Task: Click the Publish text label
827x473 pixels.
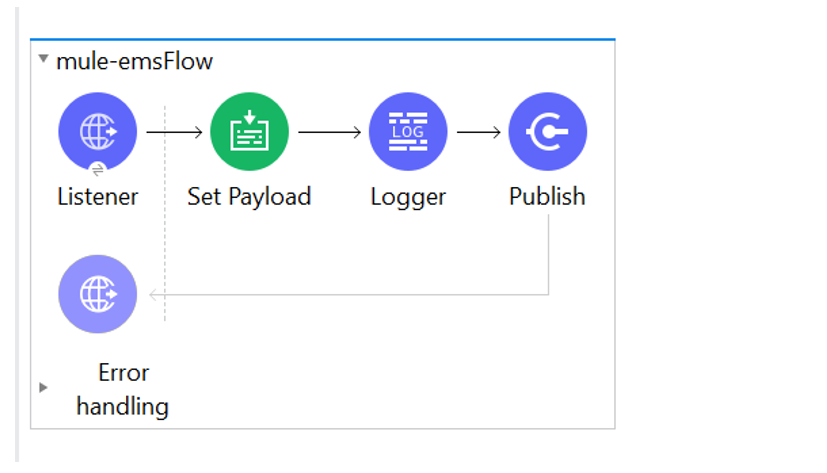Action: pyautogui.click(x=547, y=197)
